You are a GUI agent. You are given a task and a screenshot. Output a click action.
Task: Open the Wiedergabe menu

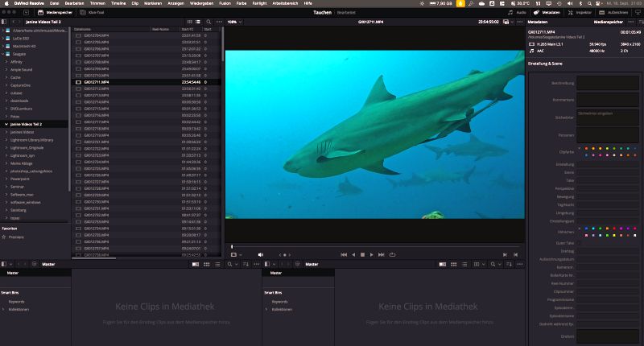(201, 3)
